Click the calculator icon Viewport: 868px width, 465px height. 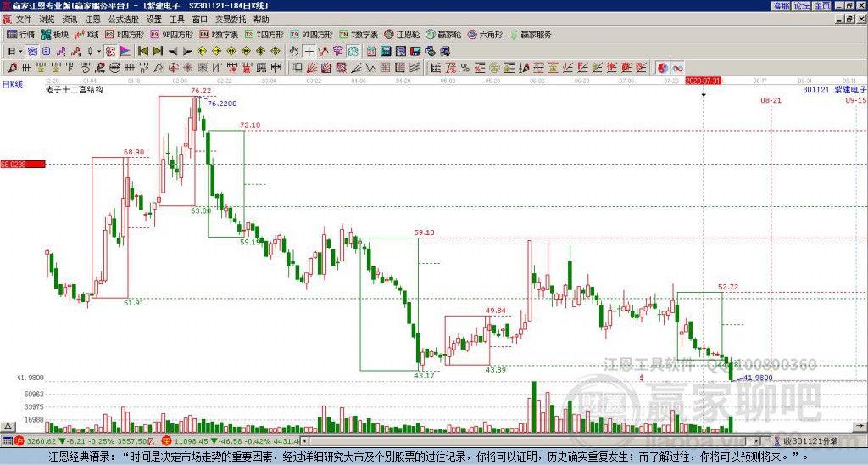[x=386, y=52]
